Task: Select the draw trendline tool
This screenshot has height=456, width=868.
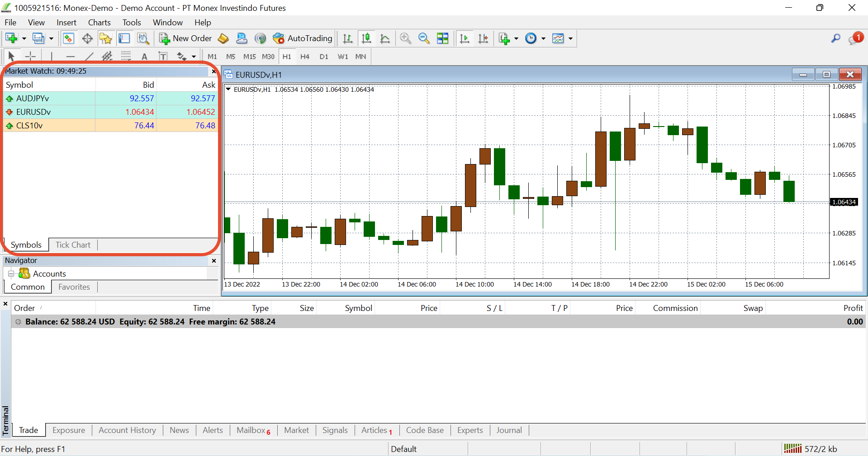Action: [89, 56]
